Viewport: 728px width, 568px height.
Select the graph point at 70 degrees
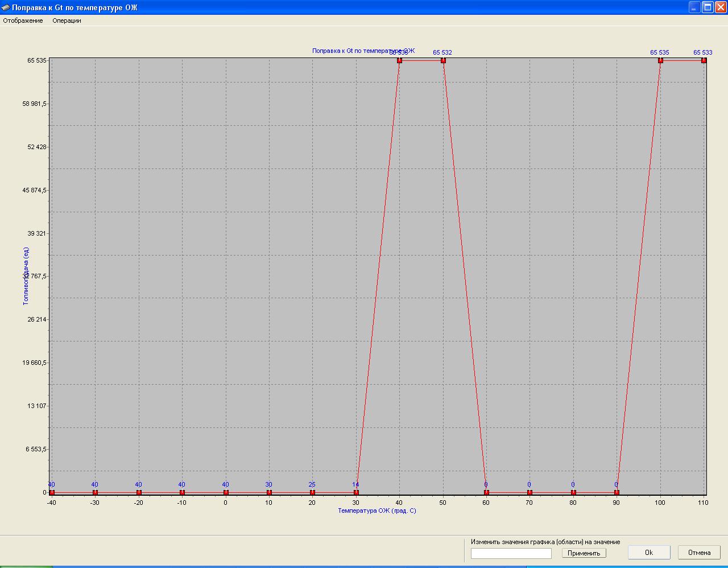(x=530, y=492)
